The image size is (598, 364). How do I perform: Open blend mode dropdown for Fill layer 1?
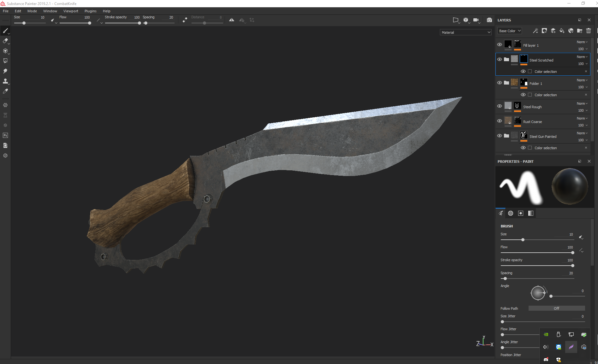(x=582, y=42)
